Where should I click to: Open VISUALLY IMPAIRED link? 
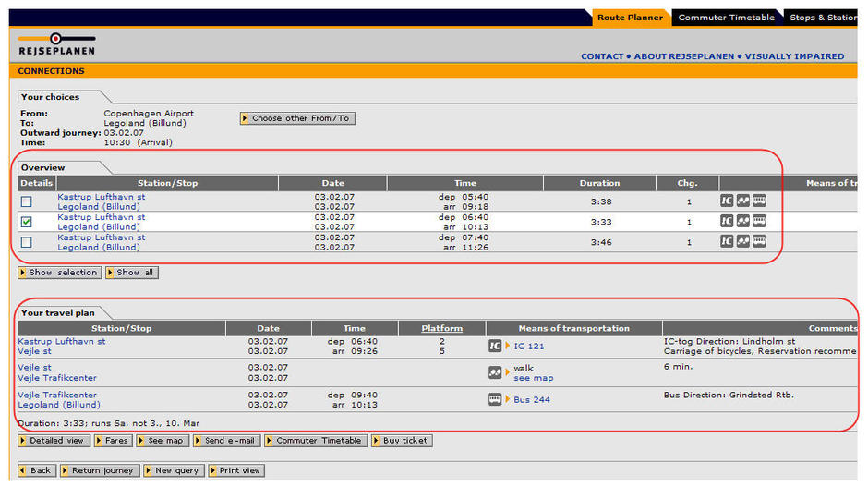coord(794,56)
